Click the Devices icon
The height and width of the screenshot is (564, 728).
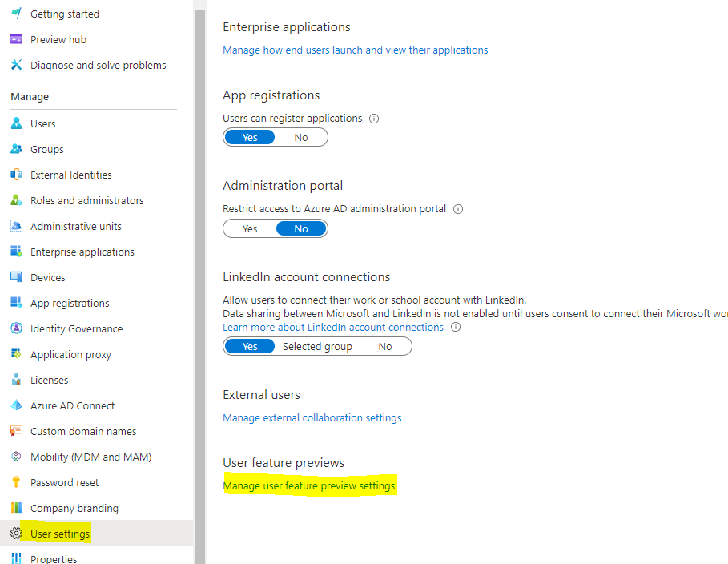click(16, 277)
